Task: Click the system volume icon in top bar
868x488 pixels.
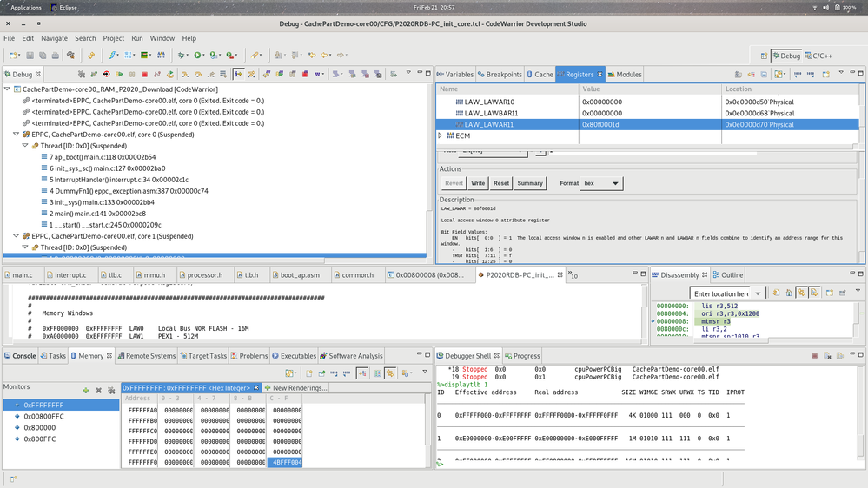Action: [826, 7]
